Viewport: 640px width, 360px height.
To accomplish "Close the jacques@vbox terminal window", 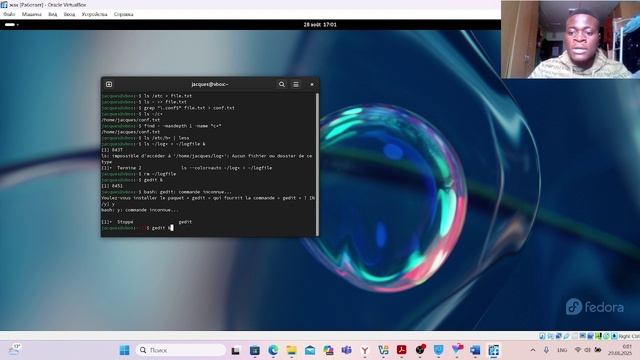I will (x=312, y=84).
